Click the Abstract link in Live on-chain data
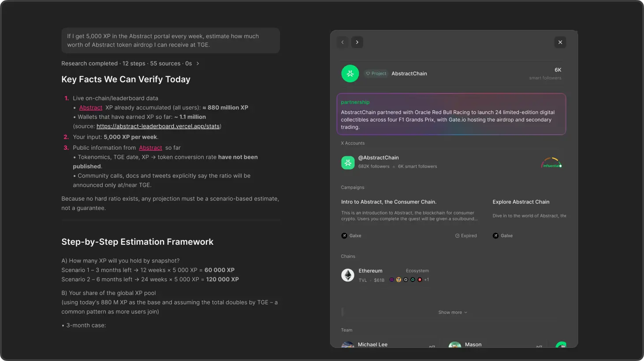644x361 pixels. pos(91,108)
